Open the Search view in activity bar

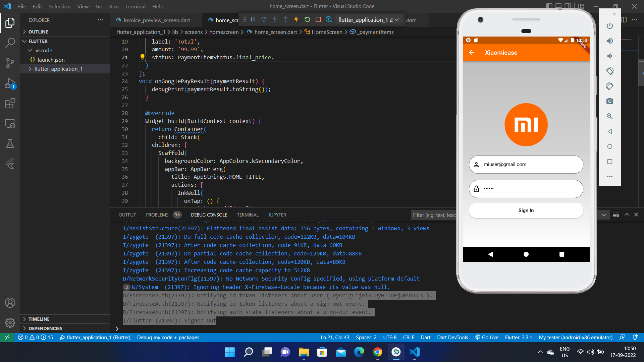coord(10,43)
